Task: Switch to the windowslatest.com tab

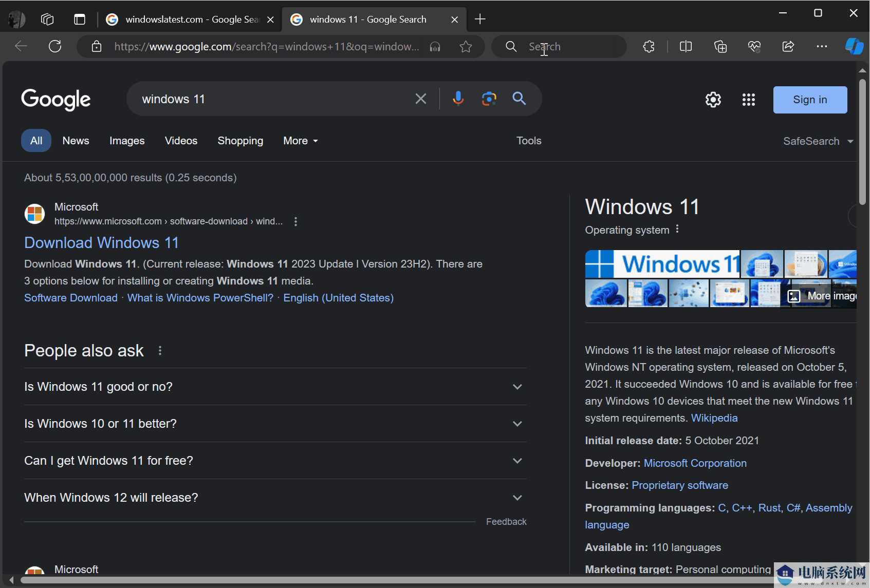Action: click(x=190, y=20)
